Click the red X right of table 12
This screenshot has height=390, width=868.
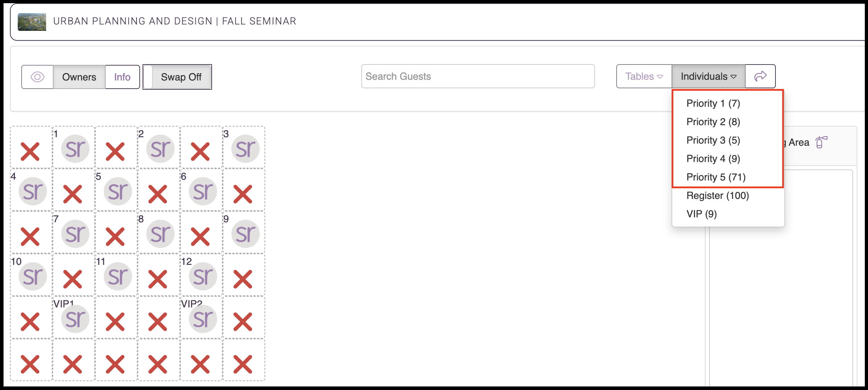[243, 279]
